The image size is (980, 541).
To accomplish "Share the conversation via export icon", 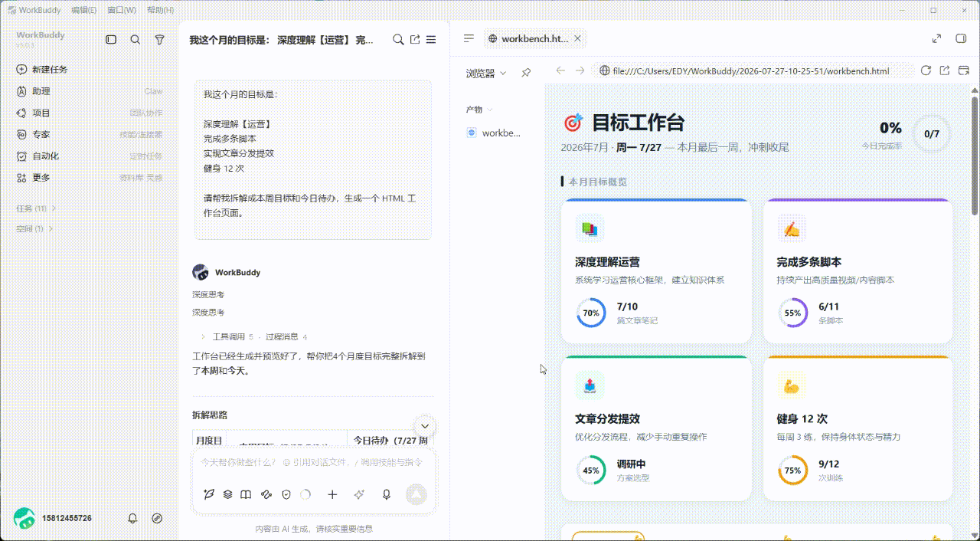I will (x=415, y=40).
